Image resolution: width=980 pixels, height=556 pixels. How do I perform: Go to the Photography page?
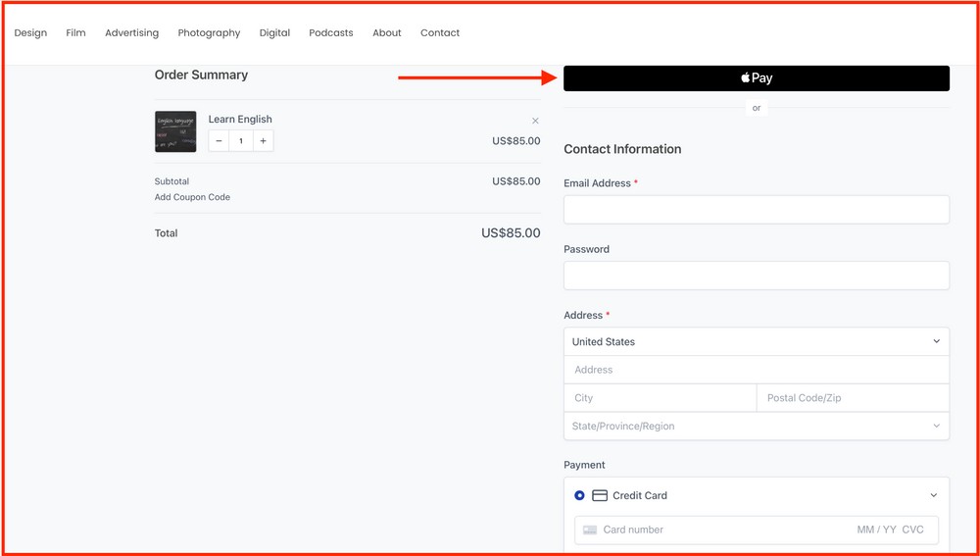coord(209,33)
